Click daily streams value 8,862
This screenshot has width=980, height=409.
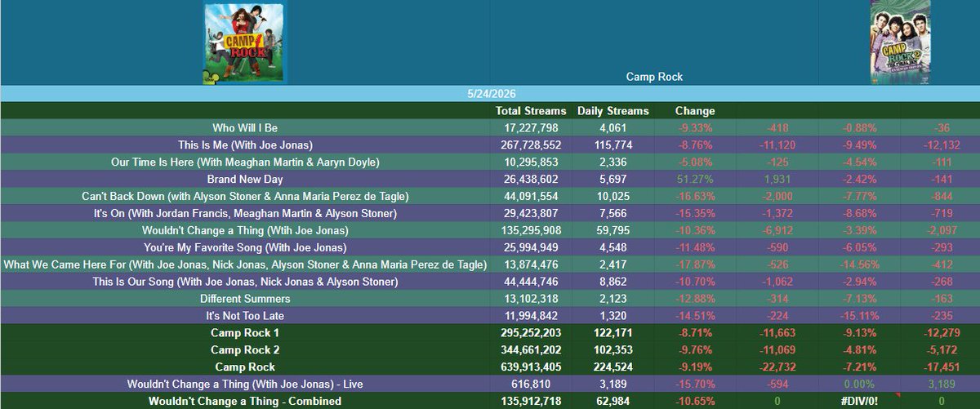click(x=613, y=282)
